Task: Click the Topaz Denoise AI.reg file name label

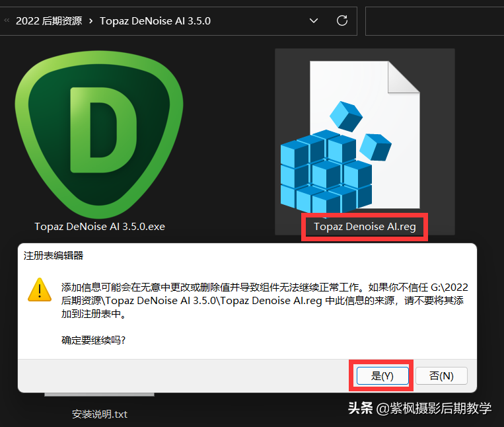Action: (x=365, y=226)
